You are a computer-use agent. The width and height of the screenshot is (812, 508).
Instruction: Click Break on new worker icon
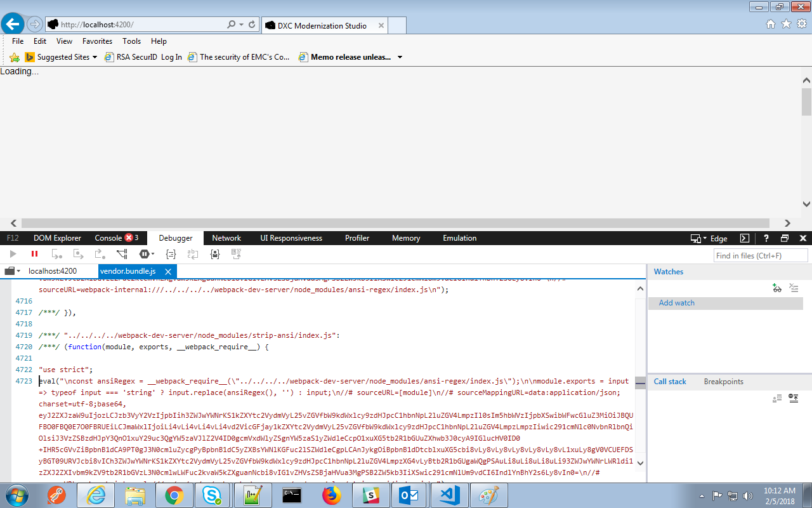122,254
